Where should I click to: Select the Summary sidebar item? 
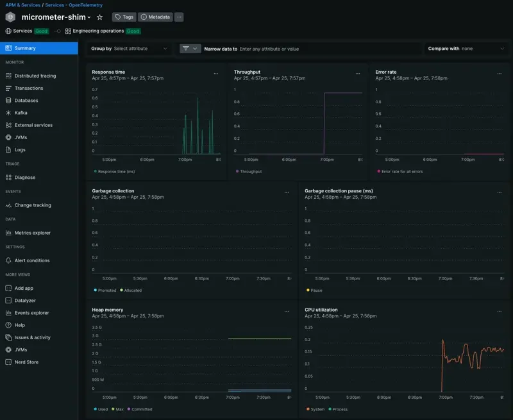pos(39,48)
